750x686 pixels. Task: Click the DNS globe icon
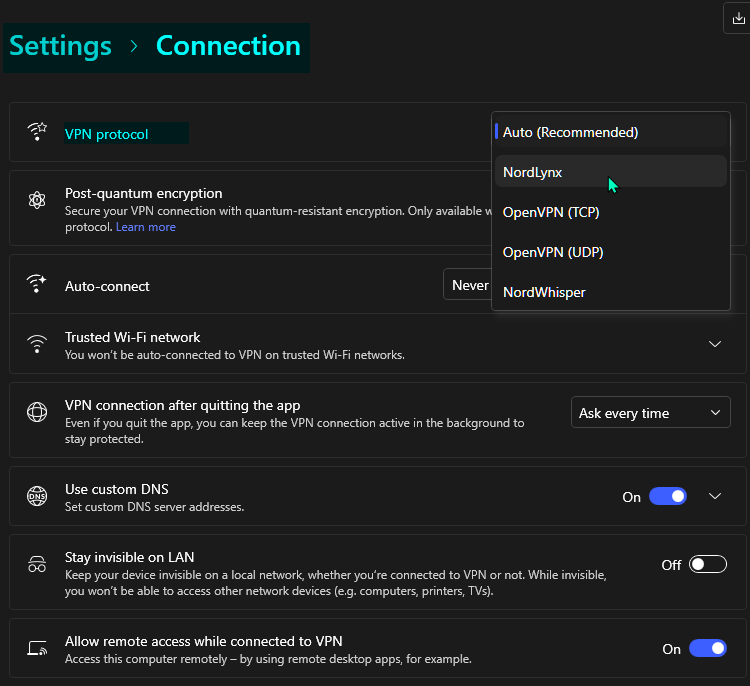[37, 496]
